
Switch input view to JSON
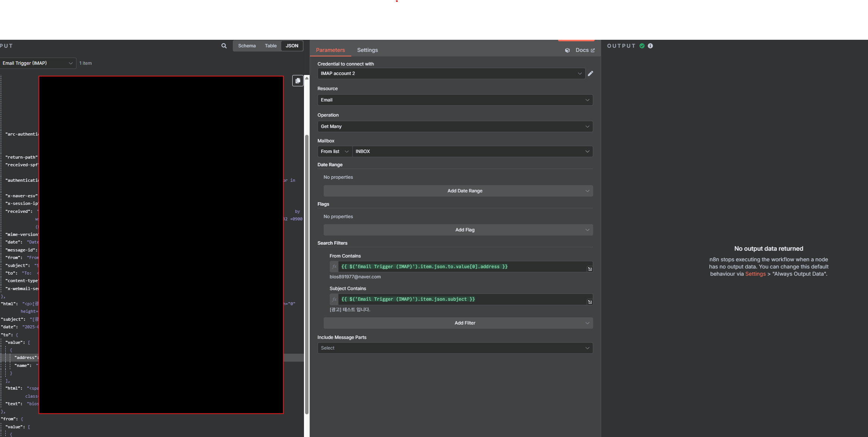[x=292, y=46]
